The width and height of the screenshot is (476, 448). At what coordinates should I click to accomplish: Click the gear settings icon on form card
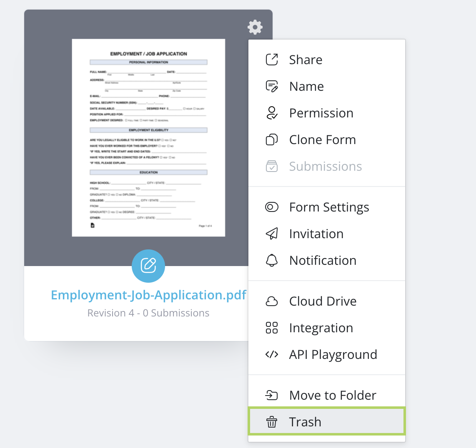[255, 27]
